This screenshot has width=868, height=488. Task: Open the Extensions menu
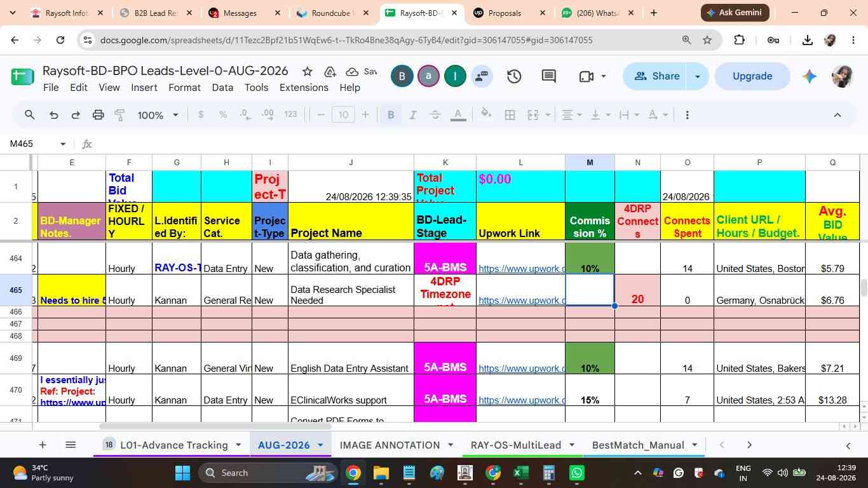pos(304,88)
